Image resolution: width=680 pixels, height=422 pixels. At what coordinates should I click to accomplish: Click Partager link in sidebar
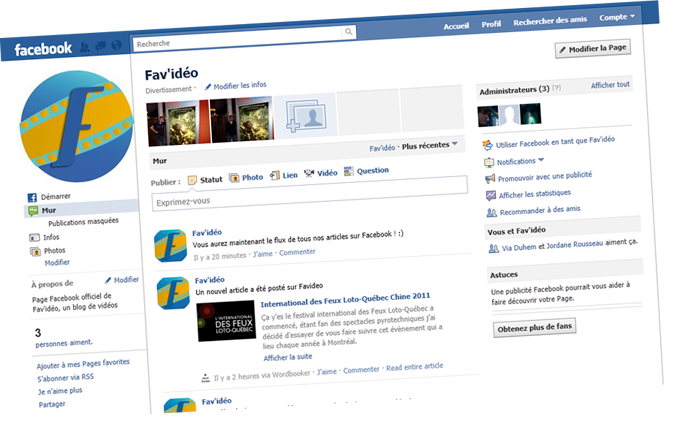(52, 404)
